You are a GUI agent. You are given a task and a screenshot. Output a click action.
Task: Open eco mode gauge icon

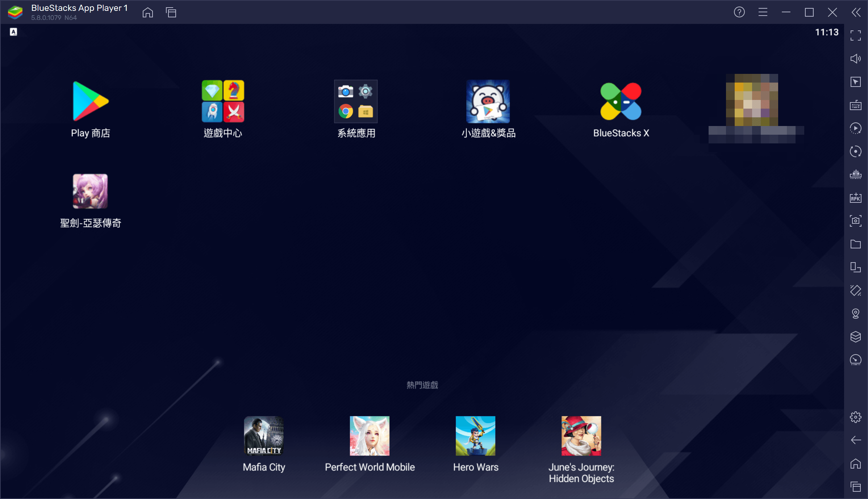pos(856,360)
